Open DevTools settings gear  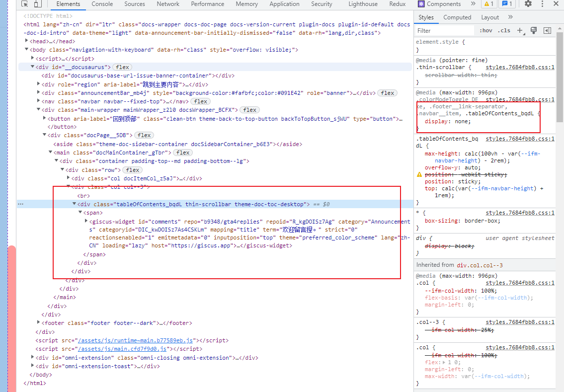click(x=527, y=4)
